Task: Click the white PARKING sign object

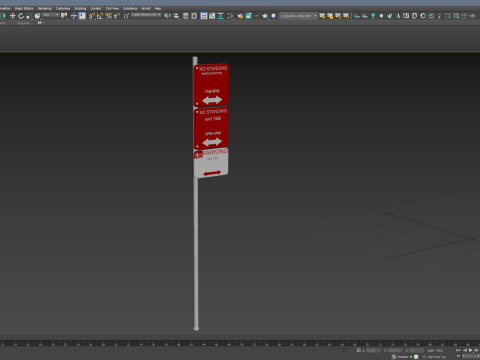Action: tap(211, 163)
